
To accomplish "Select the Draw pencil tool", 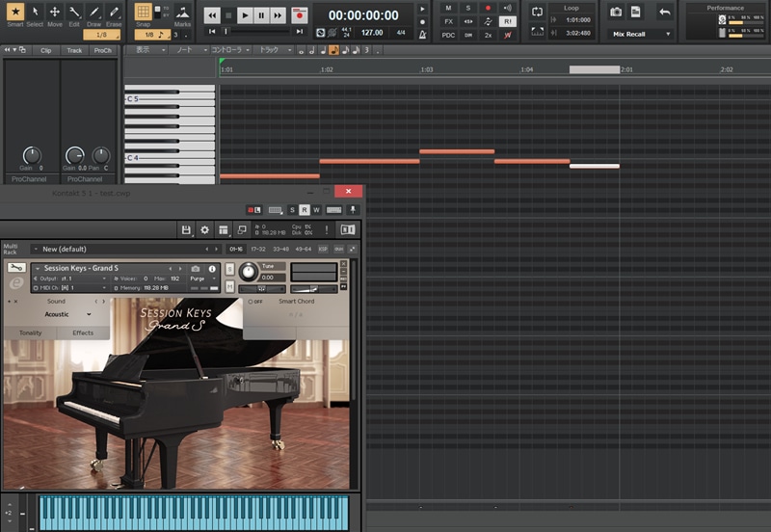I will coord(93,12).
